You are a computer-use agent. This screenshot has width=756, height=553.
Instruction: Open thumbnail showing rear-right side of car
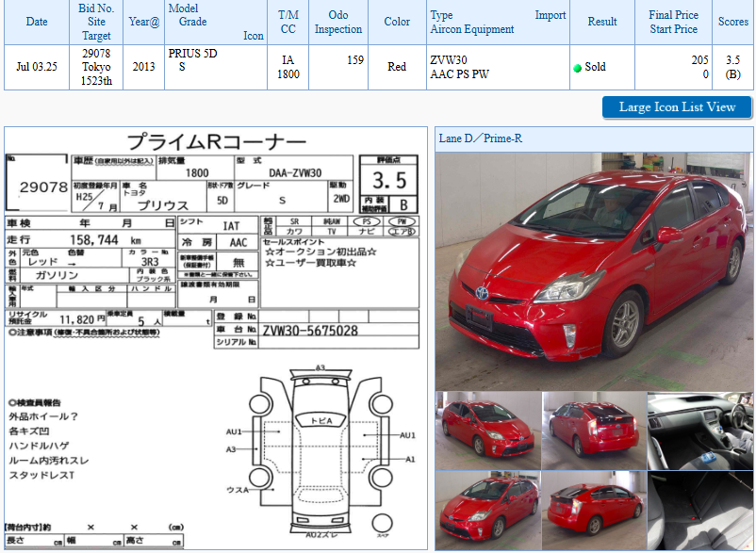tap(594, 511)
